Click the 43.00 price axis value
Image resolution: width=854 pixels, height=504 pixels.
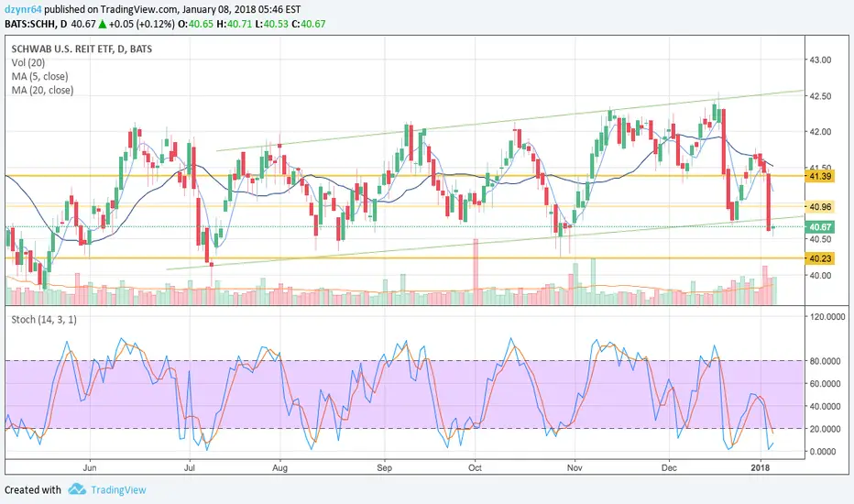tap(820, 60)
